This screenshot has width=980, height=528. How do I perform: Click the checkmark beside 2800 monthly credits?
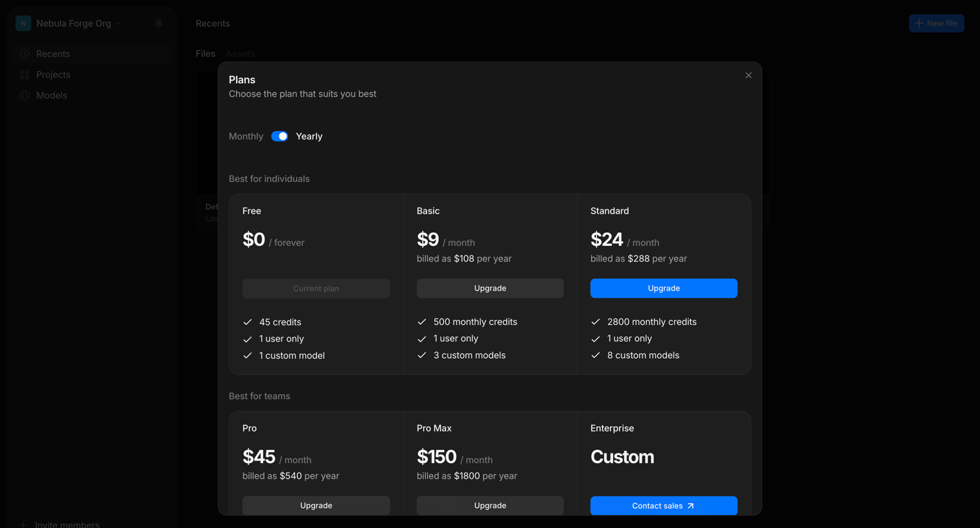click(596, 322)
